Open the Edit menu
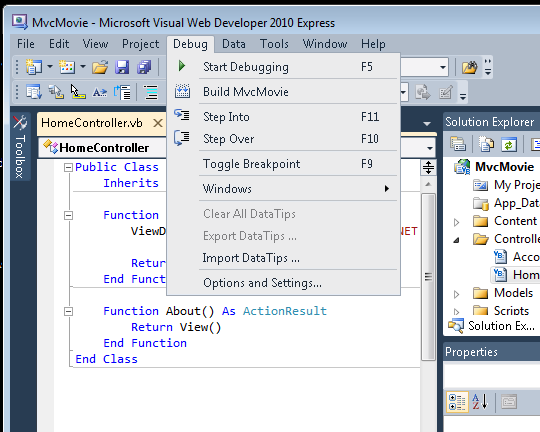The height and width of the screenshot is (432, 540). 59,44
